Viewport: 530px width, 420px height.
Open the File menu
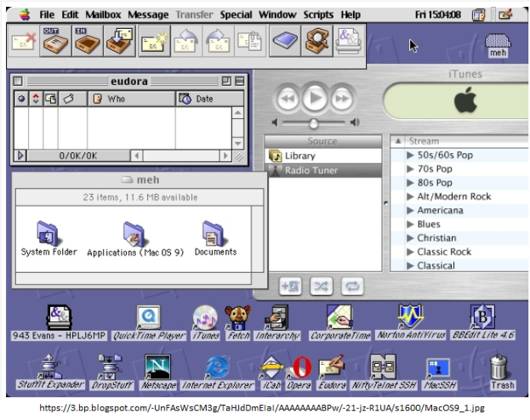[46, 15]
